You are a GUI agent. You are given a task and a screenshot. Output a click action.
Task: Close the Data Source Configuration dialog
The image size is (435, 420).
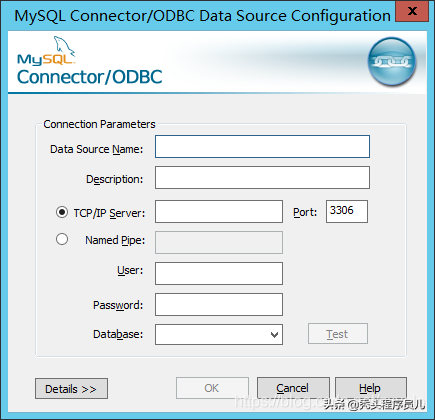point(412,11)
